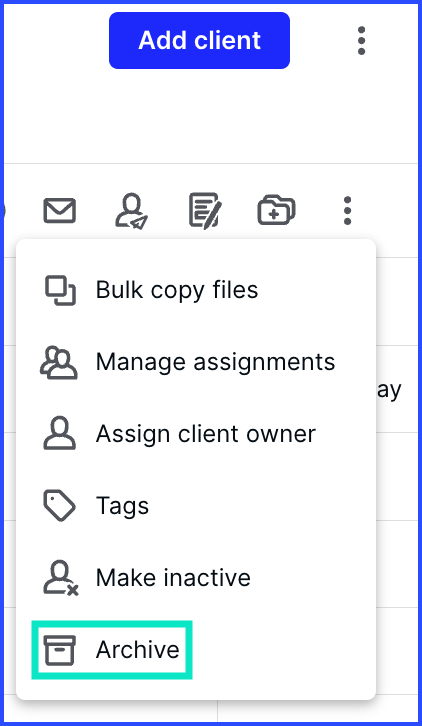
Task: Open the top kebab menu beside Add client
Action: [361, 41]
